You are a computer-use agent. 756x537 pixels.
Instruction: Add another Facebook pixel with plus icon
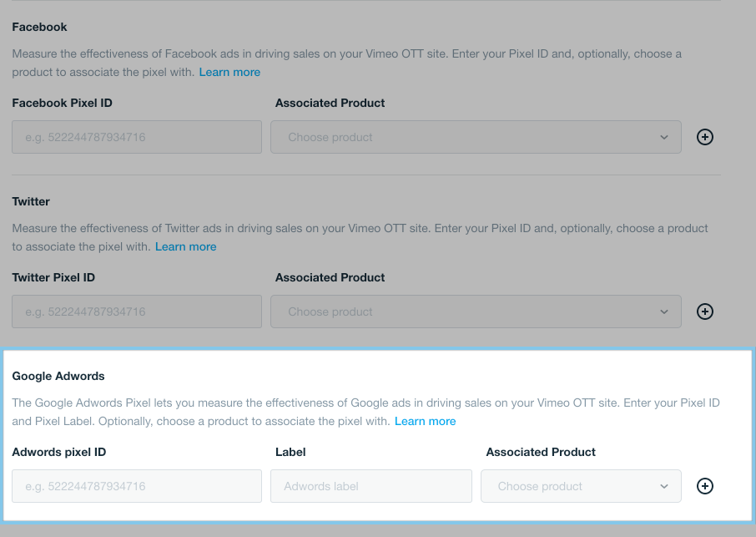click(704, 137)
